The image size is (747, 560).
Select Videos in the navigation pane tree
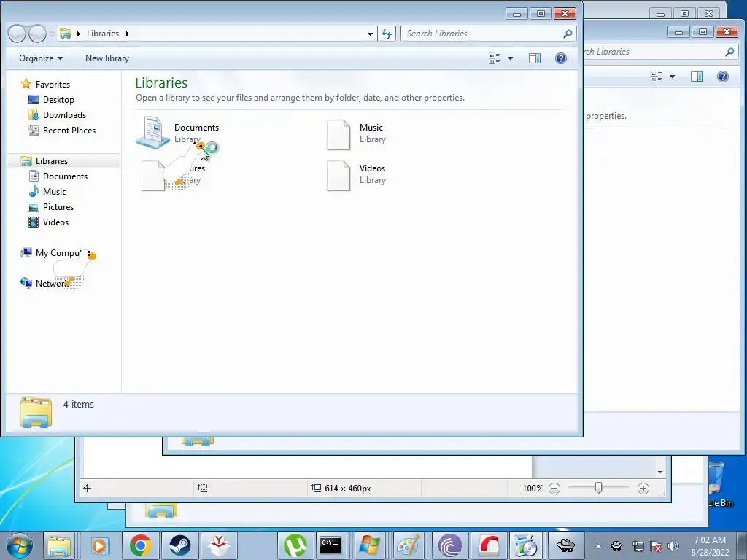click(55, 222)
